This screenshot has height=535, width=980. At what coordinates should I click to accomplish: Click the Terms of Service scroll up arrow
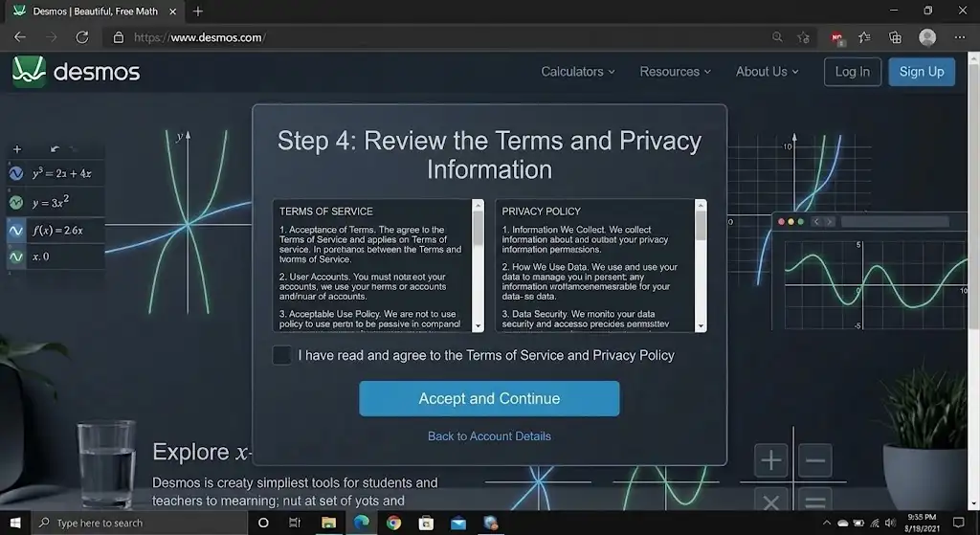479,206
